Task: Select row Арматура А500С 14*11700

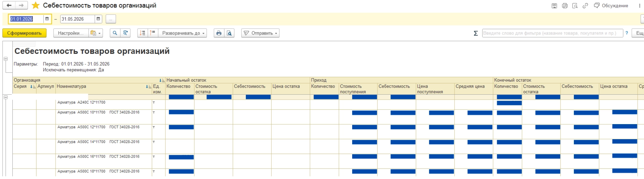Action: (x=98, y=142)
